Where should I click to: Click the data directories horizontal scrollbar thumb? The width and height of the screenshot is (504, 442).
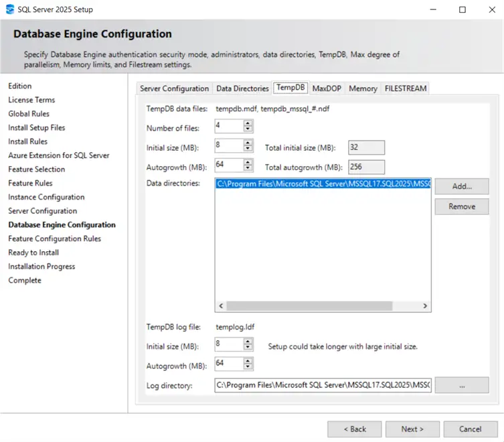[309, 306]
